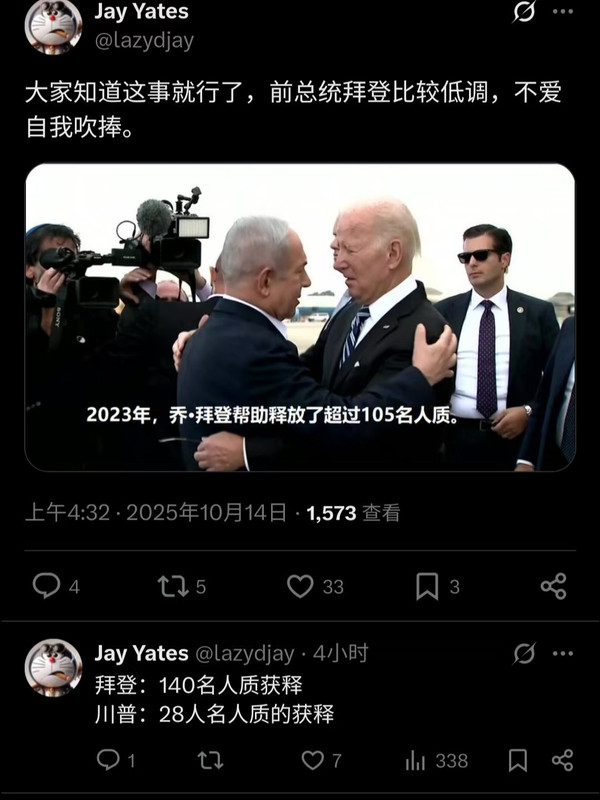
Task: Tap the reply bubble icon showing 4 replies
Action: point(46,585)
